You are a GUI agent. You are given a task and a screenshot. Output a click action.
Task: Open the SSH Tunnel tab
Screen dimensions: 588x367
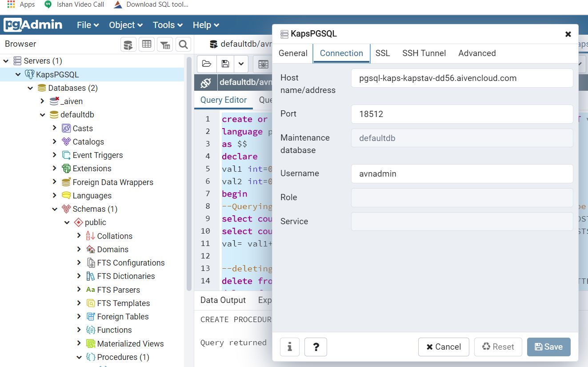coord(424,53)
